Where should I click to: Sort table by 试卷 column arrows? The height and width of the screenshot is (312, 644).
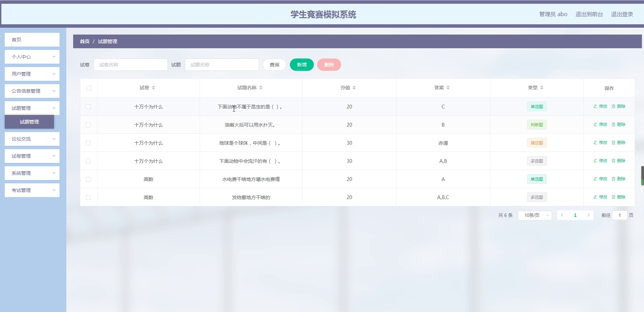[153, 88]
